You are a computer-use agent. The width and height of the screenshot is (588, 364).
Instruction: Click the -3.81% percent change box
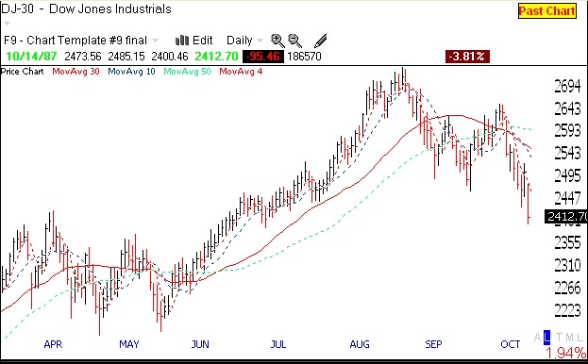467,57
